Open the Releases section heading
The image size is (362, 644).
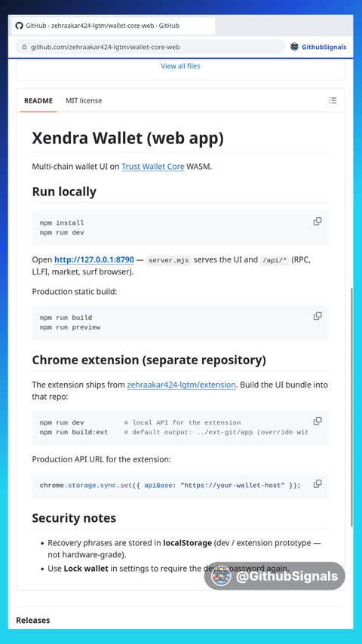click(33, 620)
